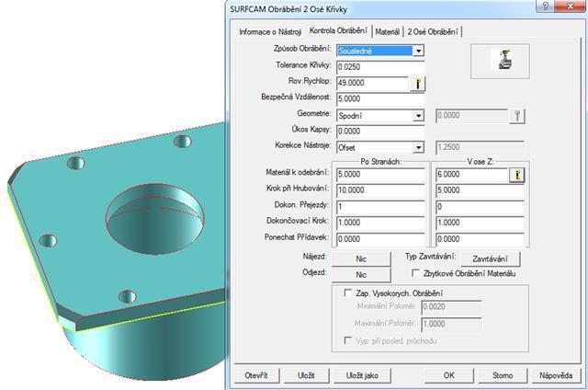The height and width of the screenshot is (390, 588).
Task: Click the Po Stranách Dokončovací Krok field
Action: pos(380,223)
